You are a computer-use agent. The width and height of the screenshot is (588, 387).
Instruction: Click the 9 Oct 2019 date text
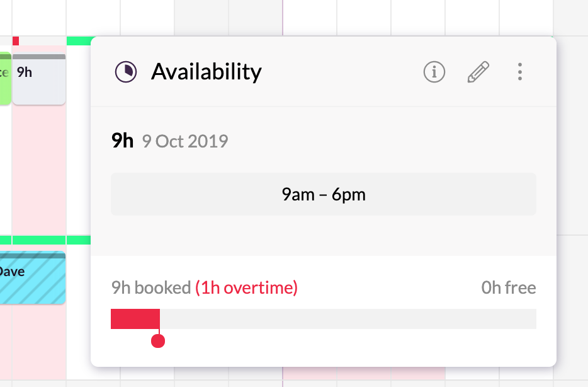pyautogui.click(x=185, y=142)
